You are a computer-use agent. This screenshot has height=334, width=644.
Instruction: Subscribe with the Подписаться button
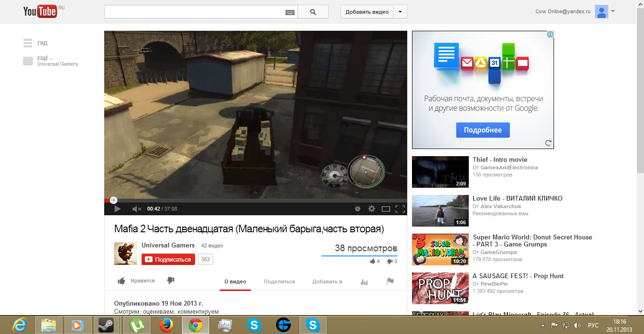(x=168, y=259)
